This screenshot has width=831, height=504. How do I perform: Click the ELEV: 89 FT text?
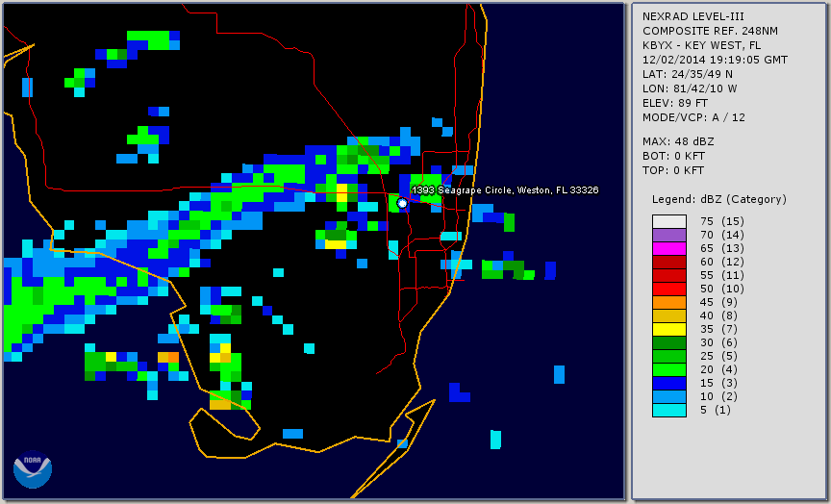(675, 103)
